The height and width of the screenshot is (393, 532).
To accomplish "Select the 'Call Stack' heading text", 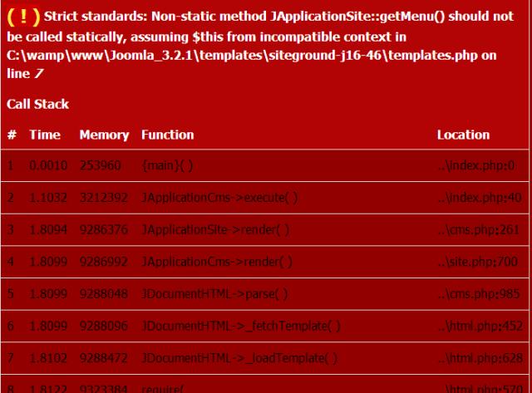I will [37, 104].
